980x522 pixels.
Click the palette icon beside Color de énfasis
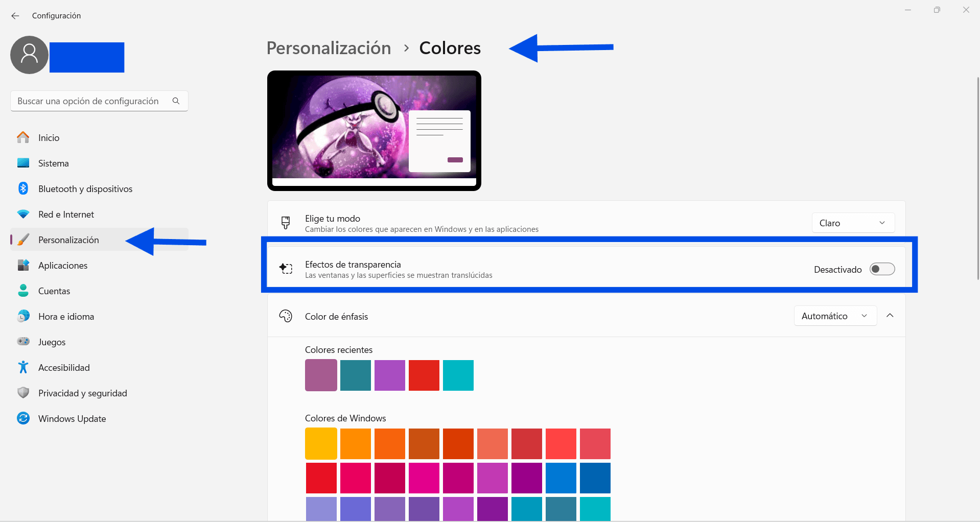click(x=286, y=316)
